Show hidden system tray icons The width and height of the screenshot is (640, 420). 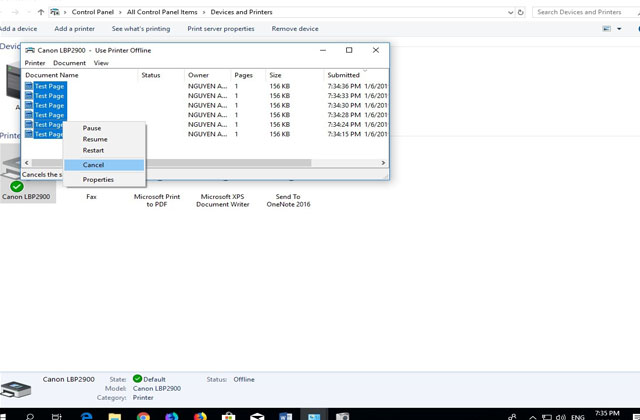click(x=533, y=418)
